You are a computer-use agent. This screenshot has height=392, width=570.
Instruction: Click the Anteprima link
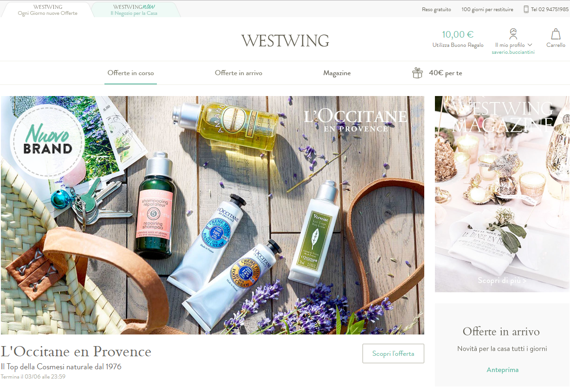pyautogui.click(x=502, y=370)
